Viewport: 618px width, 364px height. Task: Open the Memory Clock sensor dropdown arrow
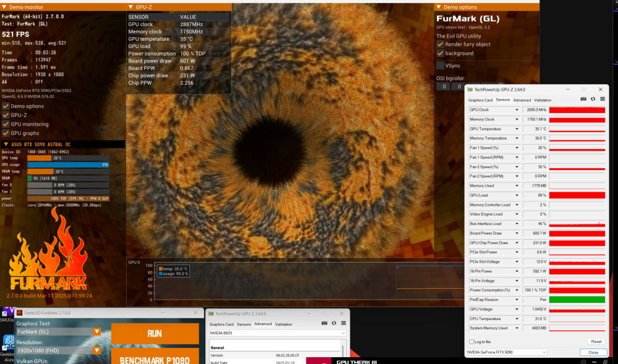click(517, 119)
